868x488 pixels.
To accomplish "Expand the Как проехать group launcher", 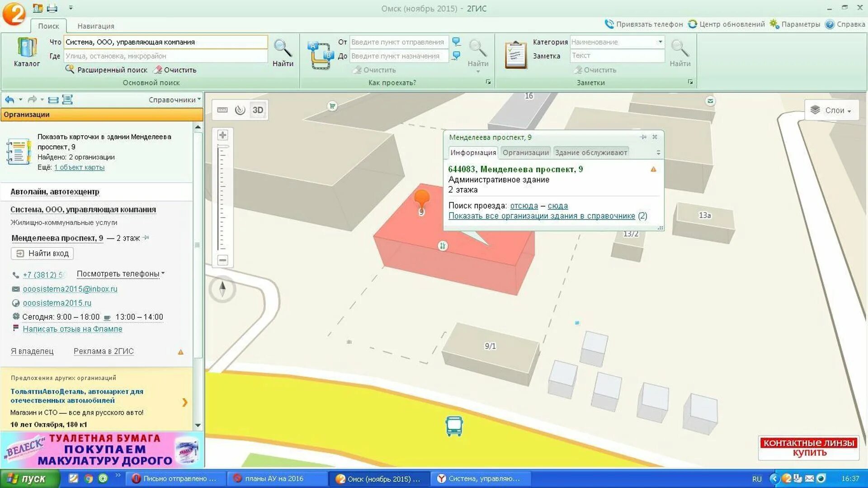I will coord(488,82).
